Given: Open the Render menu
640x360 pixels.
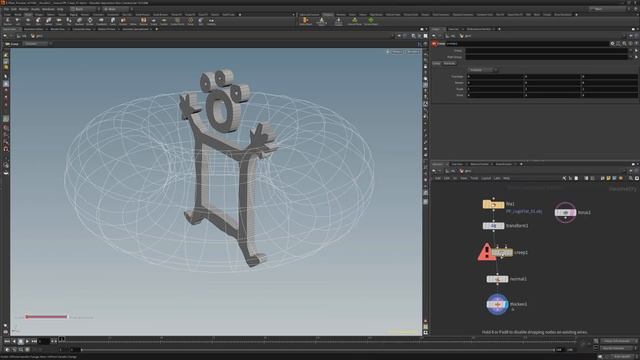Looking at the screenshot, I should click(24, 9).
